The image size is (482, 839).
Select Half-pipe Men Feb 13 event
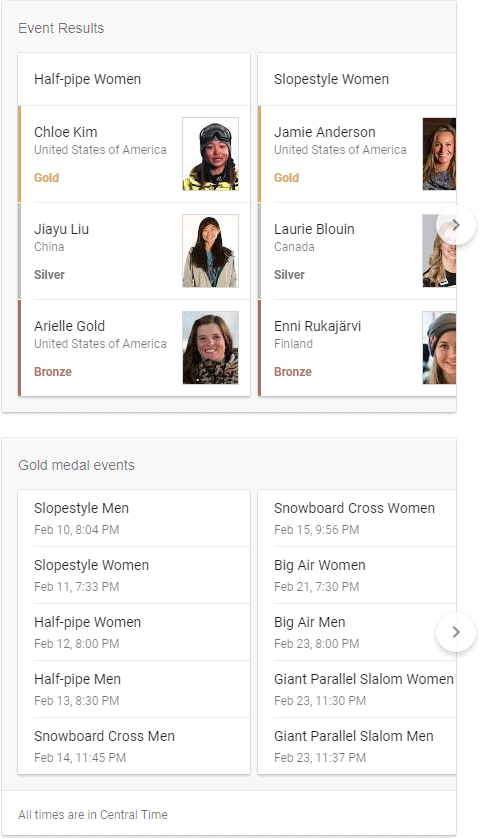134,689
